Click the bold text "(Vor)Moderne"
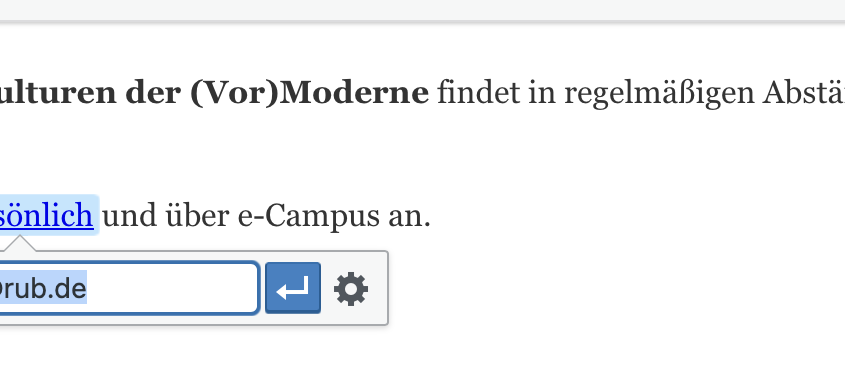Image resolution: width=845 pixels, height=370 pixels. point(309,93)
